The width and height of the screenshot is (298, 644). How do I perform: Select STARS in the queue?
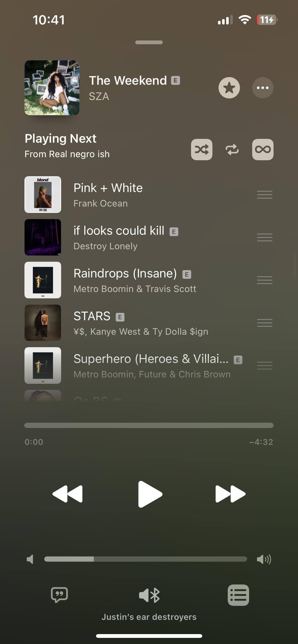(149, 323)
